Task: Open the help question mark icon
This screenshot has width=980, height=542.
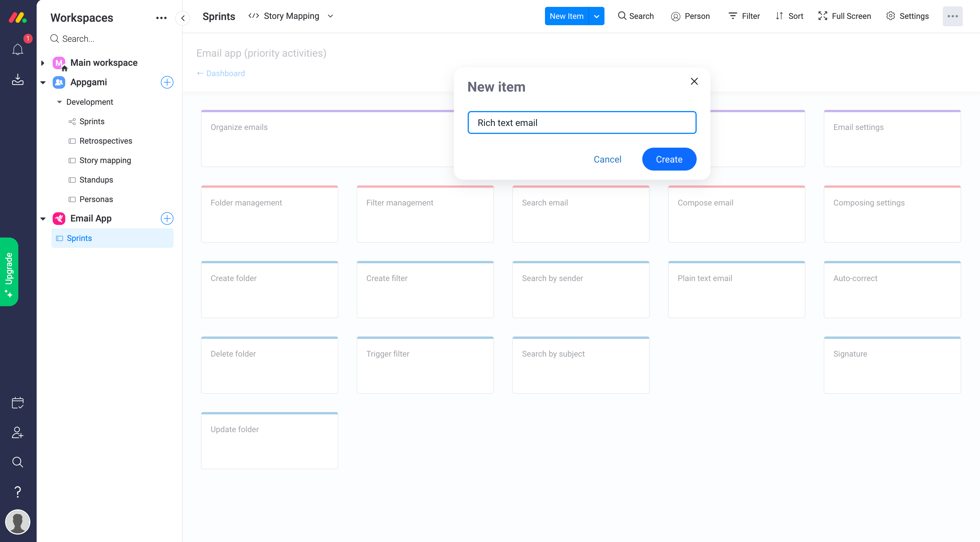Action: pos(17,492)
